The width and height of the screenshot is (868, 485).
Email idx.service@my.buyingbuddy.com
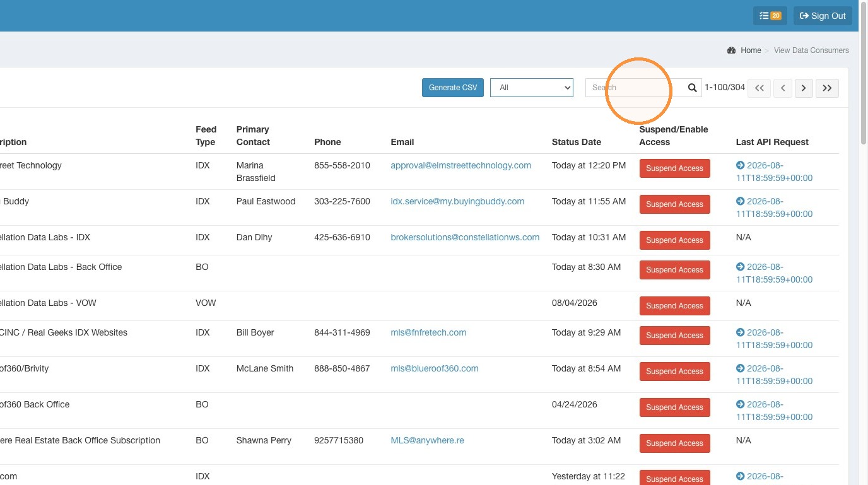(x=457, y=201)
